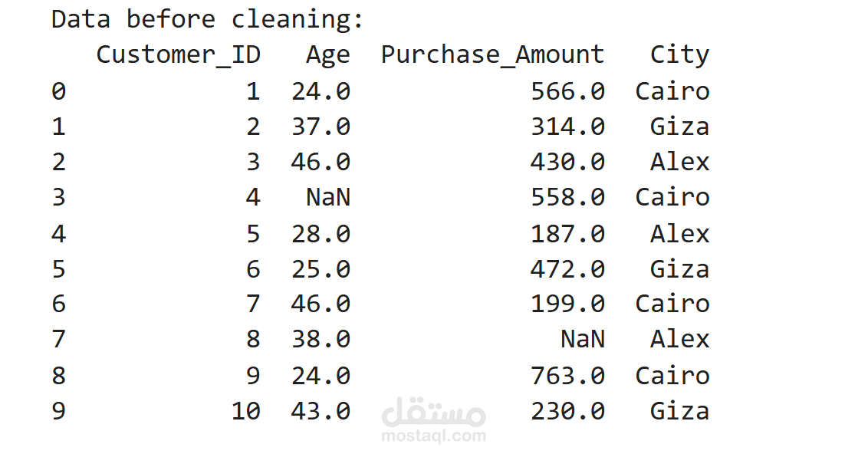Click the NaN value in the Age column
The image size is (868, 454).
(x=327, y=197)
